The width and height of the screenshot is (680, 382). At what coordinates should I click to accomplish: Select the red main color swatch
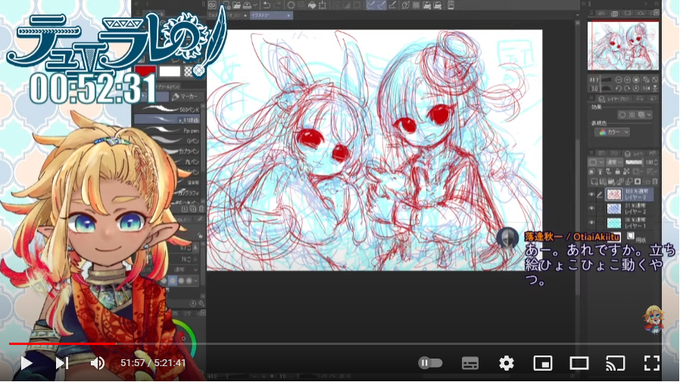tap(145, 71)
